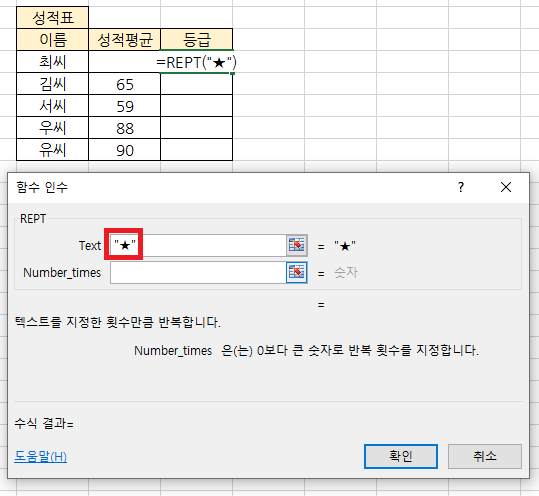539x496 pixels.
Task: Select the 성적표 title cell
Action: pos(53,18)
